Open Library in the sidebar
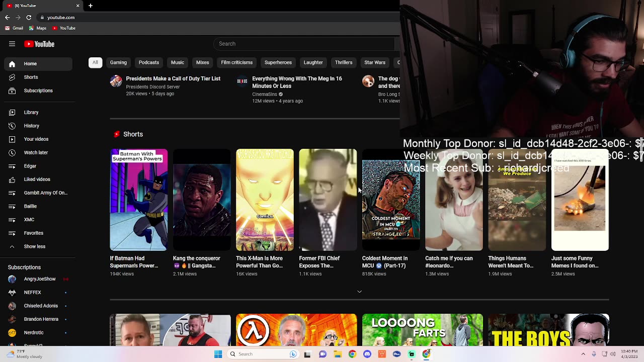644x362 pixels. click(x=38, y=113)
